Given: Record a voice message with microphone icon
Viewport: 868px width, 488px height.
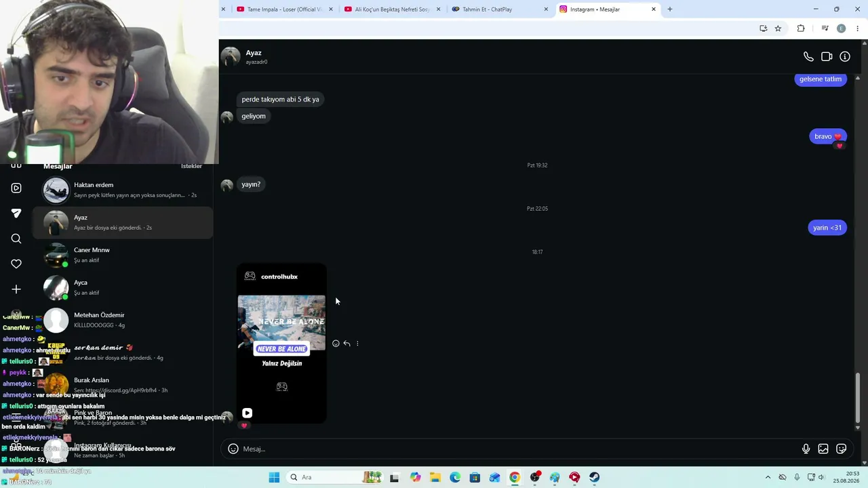Looking at the screenshot, I should click(x=806, y=449).
